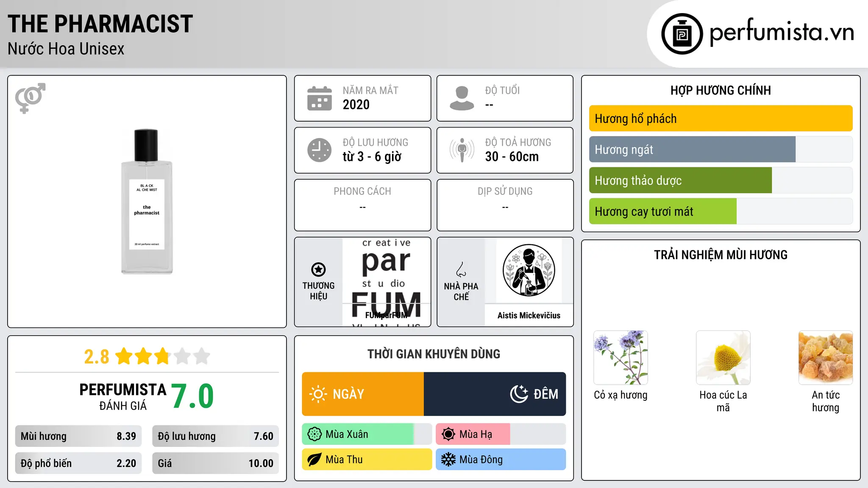Click the HỢP HƯƠNG CHÍNH heading
868x488 pixels.
[x=721, y=90]
